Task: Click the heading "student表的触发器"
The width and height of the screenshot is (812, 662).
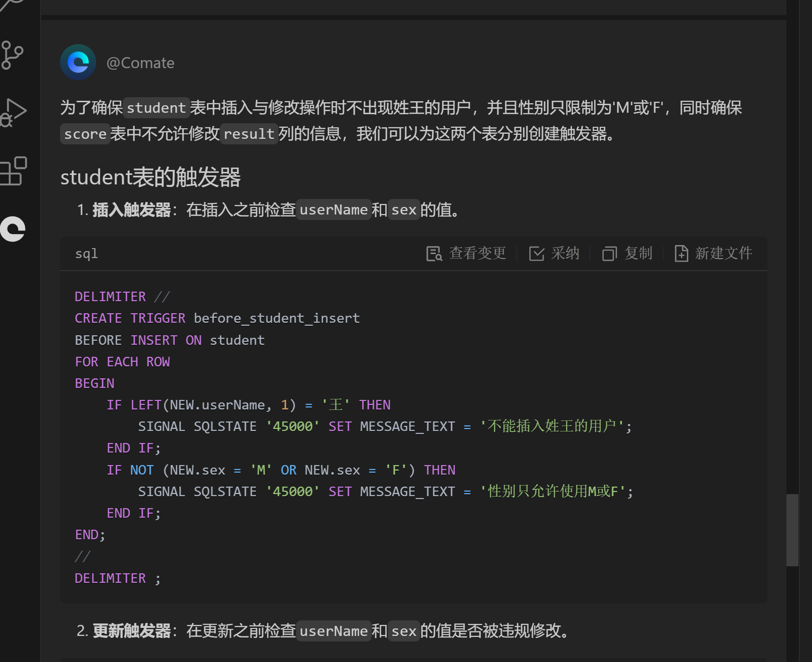Action: (x=150, y=177)
